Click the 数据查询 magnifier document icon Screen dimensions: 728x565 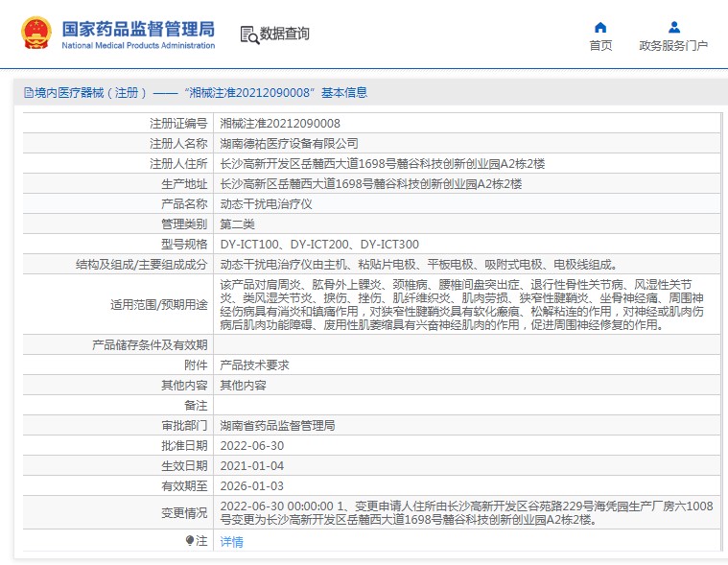pyautogui.click(x=249, y=35)
